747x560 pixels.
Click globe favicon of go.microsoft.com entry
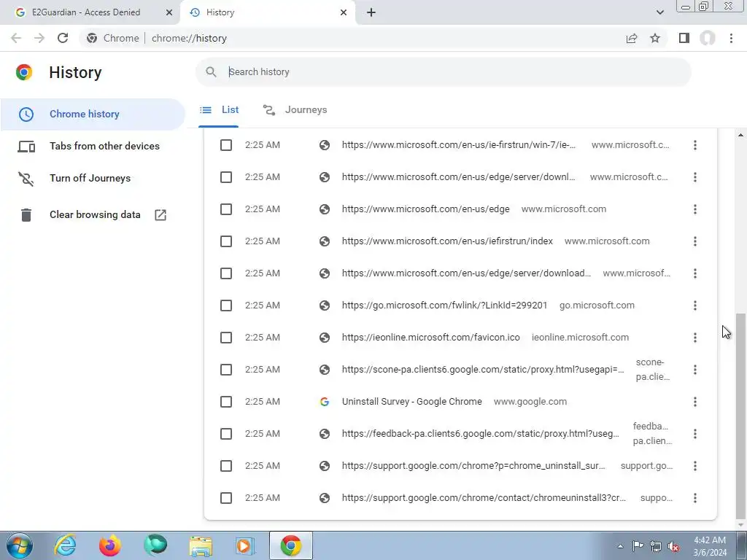coord(325,306)
